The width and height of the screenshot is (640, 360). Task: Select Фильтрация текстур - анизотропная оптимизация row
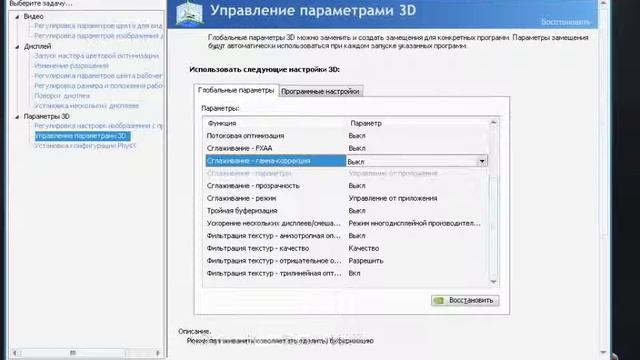click(x=346, y=236)
